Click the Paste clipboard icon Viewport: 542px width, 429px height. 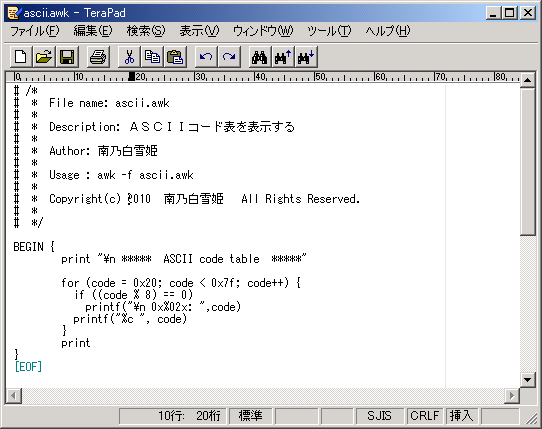pos(175,57)
